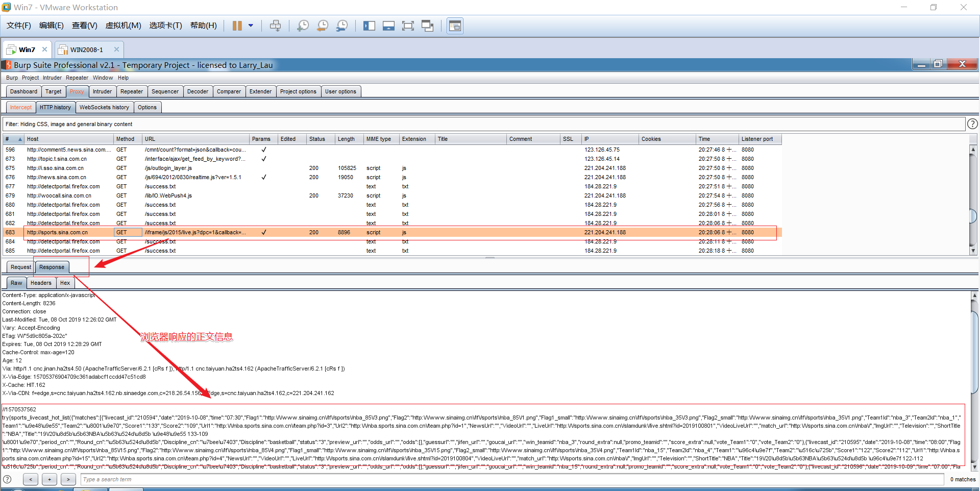Viewport: 980px width, 491px height.
Task: Select history row 679 woocall.sina.com.cn
Action: tap(392, 195)
